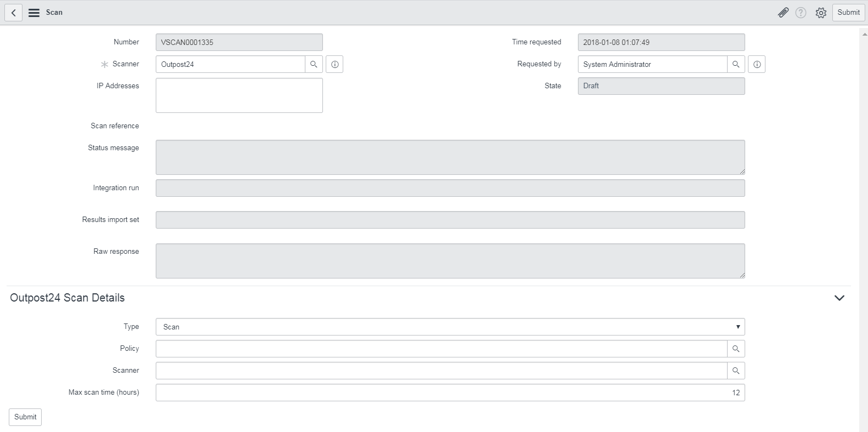Click the Max scan time input field
868x432 pixels.
click(x=450, y=393)
